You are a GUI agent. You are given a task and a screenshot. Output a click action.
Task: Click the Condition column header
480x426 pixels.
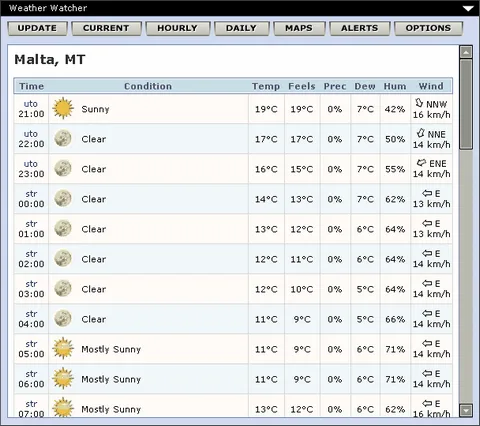[x=148, y=86]
